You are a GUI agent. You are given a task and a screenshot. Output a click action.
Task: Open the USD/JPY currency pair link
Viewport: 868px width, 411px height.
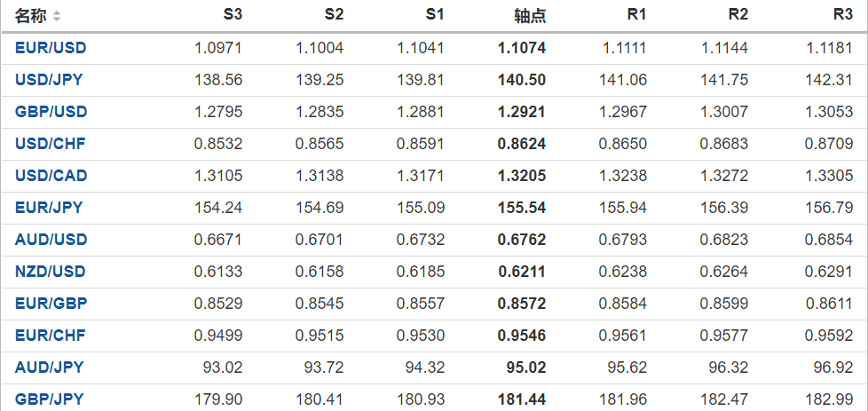tap(49, 80)
